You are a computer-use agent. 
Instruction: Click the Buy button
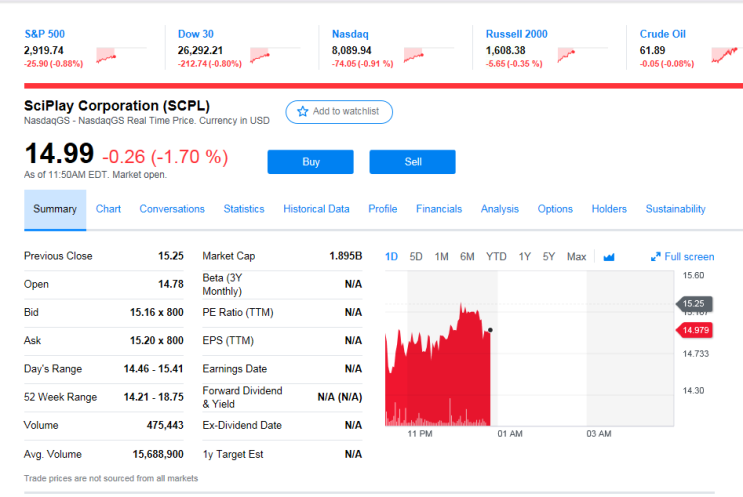pos(310,162)
